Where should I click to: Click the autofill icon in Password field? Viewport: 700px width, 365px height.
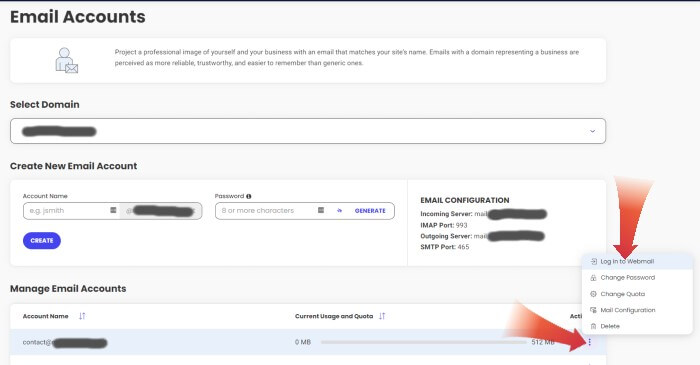[321, 210]
